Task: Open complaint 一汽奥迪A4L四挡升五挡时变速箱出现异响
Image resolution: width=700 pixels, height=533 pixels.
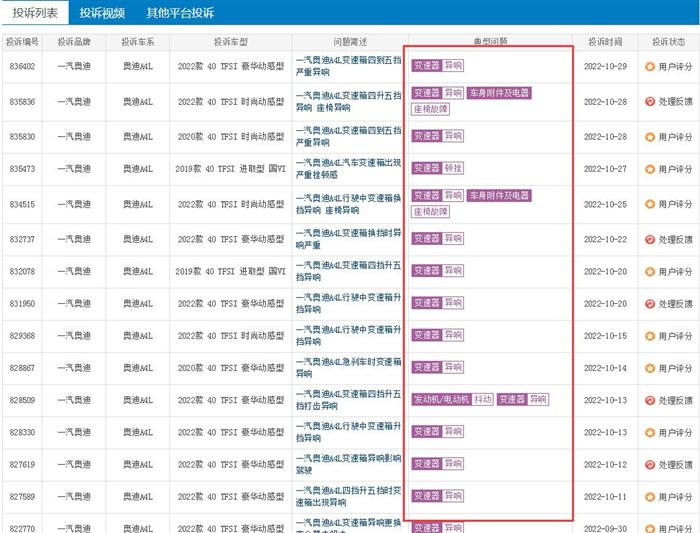Action: 349,496
